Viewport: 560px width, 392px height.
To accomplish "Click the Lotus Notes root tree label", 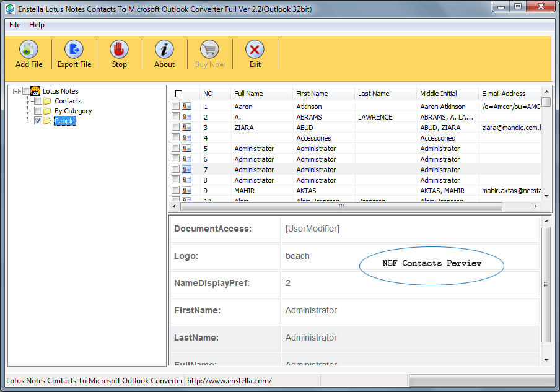I will click(x=60, y=91).
